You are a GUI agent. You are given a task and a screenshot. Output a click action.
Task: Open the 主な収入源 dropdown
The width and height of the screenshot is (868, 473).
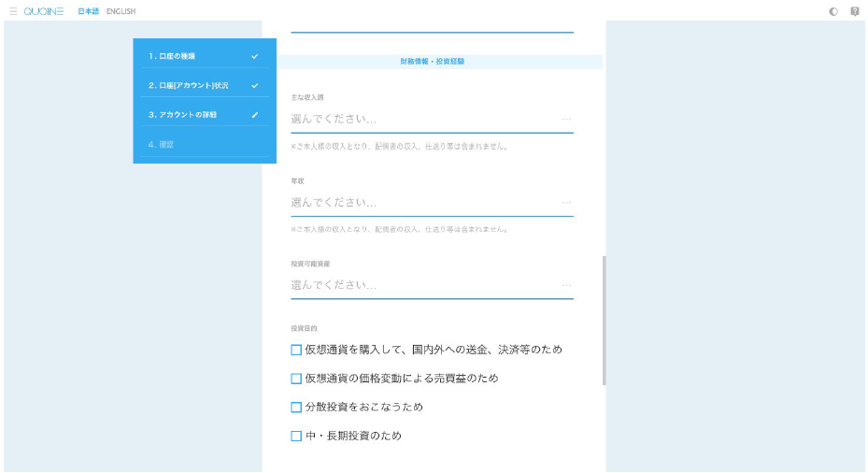[432, 119]
